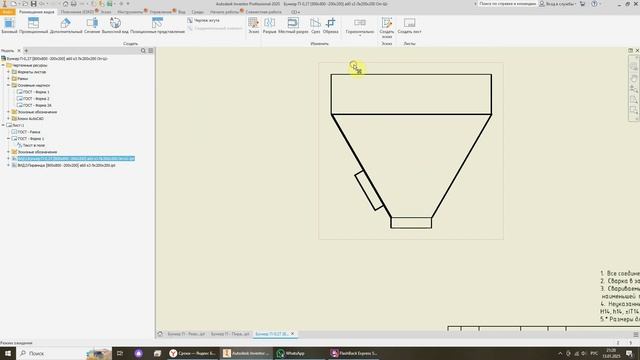Choose the Местный разрез (Break out) tool
This screenshot has height=360, width=640.
tap(293, 25)
